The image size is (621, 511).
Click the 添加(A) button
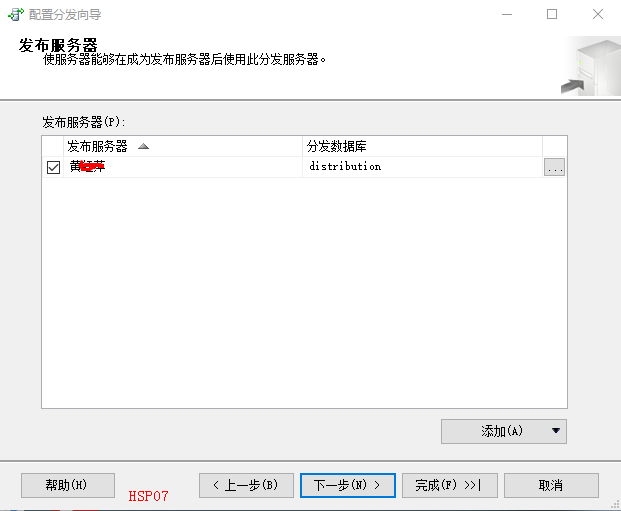(504, 431)
